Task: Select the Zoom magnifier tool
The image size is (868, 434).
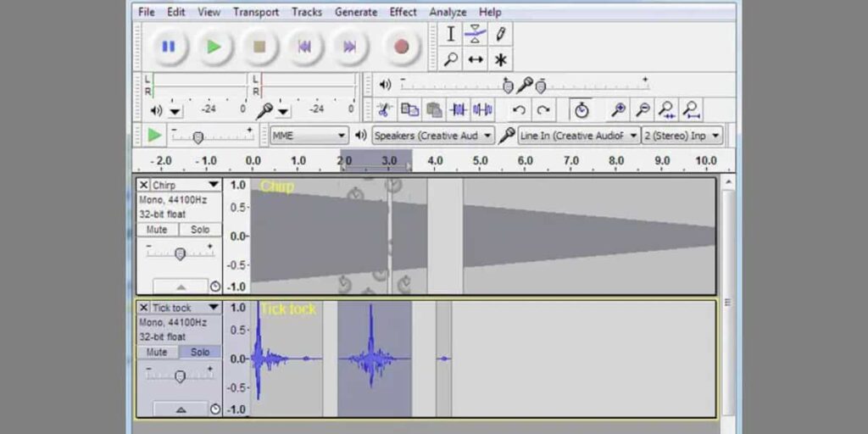Action: (x=451, y=59)
